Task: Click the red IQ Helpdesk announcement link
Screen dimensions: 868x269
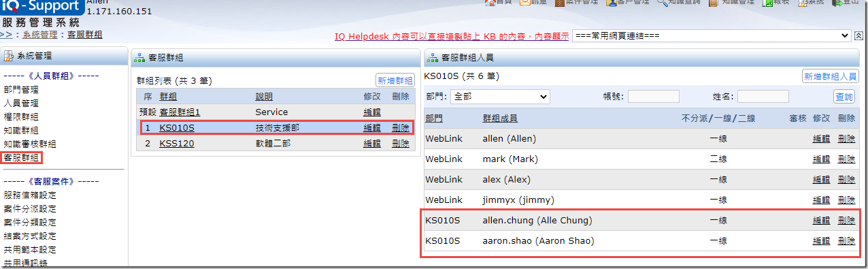Action: point(452,36)
